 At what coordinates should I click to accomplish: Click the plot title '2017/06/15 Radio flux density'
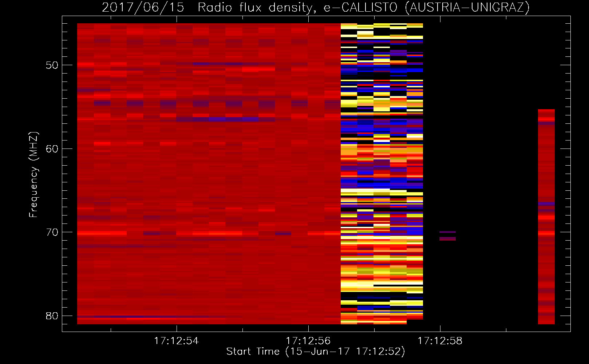316,7
